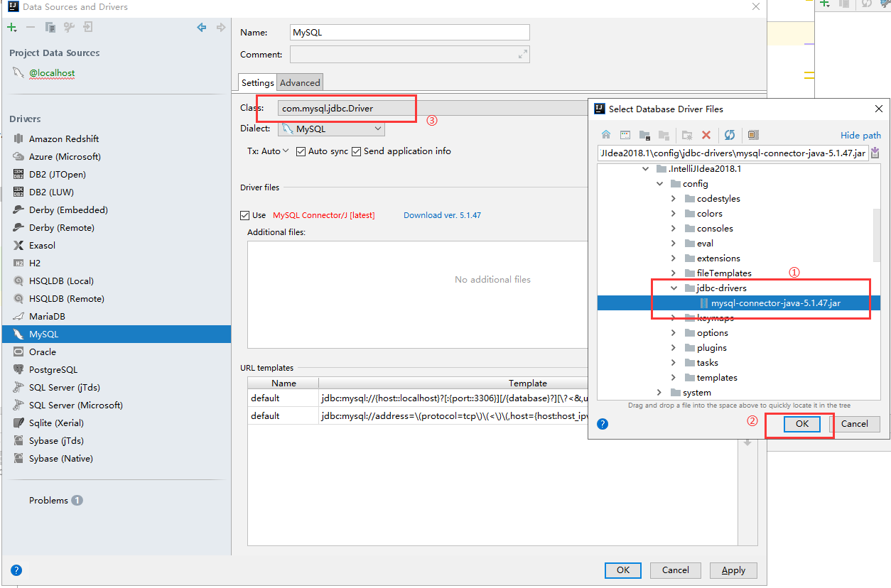The image size is (891, 588).
Task: Focus the Comment input field
Action: pyautogui.click(x=410, y=55)
